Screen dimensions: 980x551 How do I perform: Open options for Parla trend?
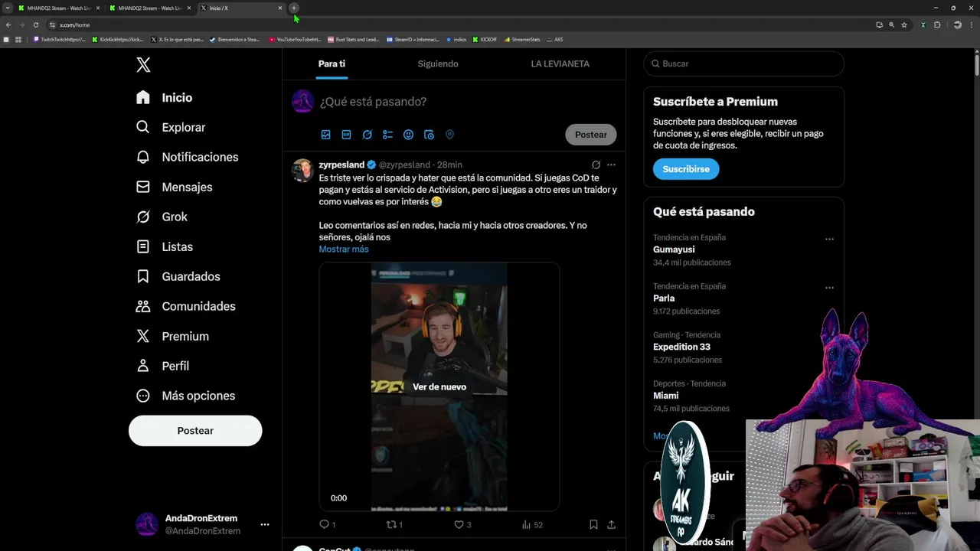point(829,288)
